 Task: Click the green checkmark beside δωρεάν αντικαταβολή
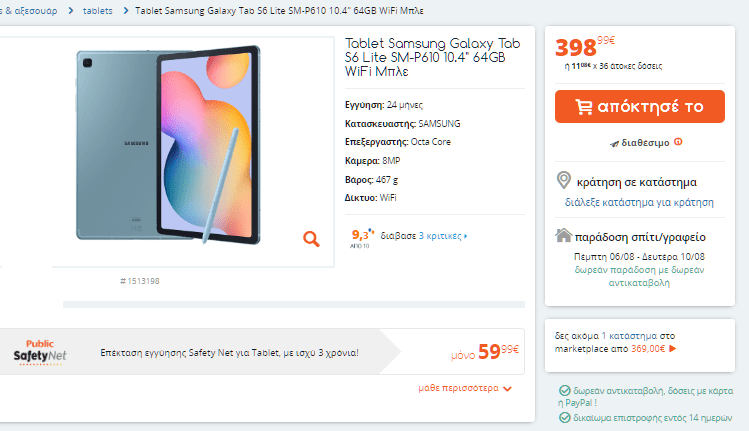565,389
